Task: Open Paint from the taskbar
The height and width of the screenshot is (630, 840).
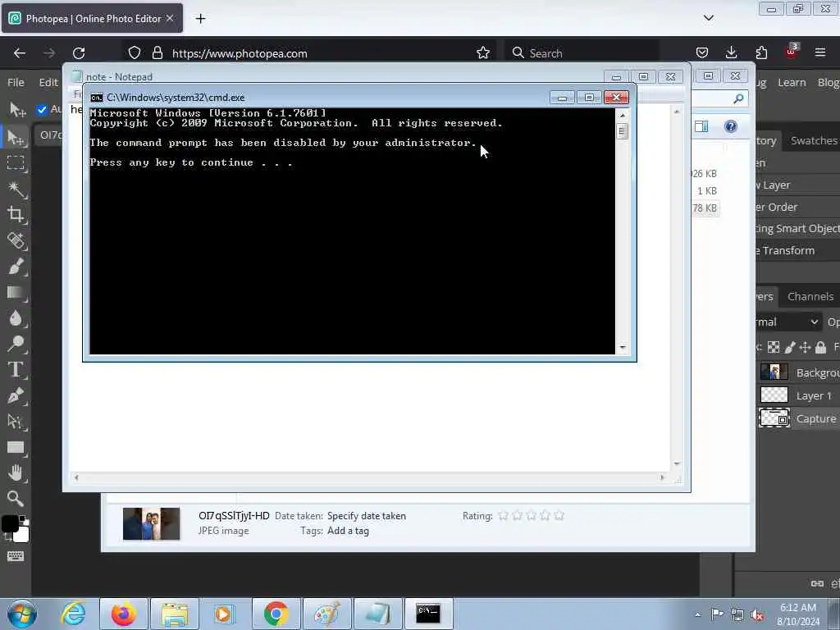Action: click(326, 614)
